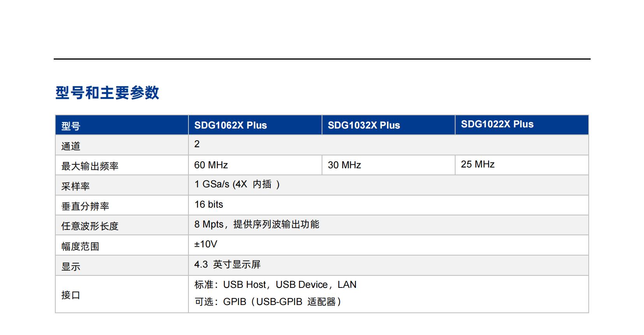Click the GPIB optional adapter line
644x335 pixels.
tap(268, 302)
